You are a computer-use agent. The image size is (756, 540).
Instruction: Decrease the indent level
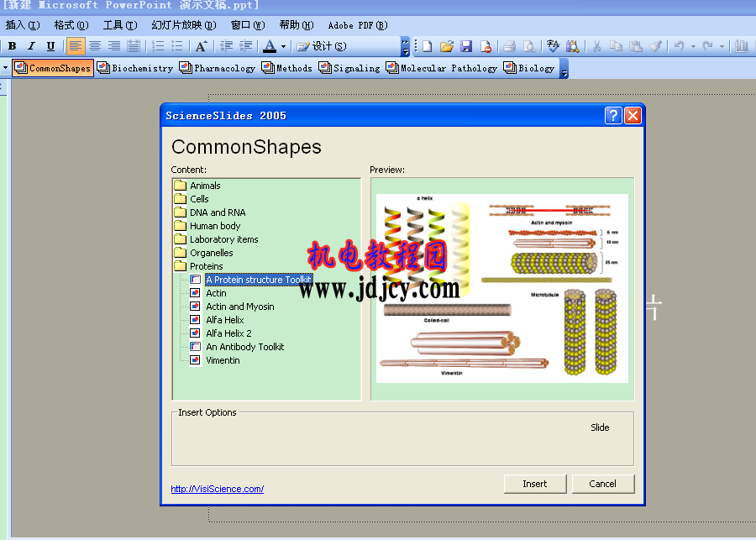(x=226, y=46)
